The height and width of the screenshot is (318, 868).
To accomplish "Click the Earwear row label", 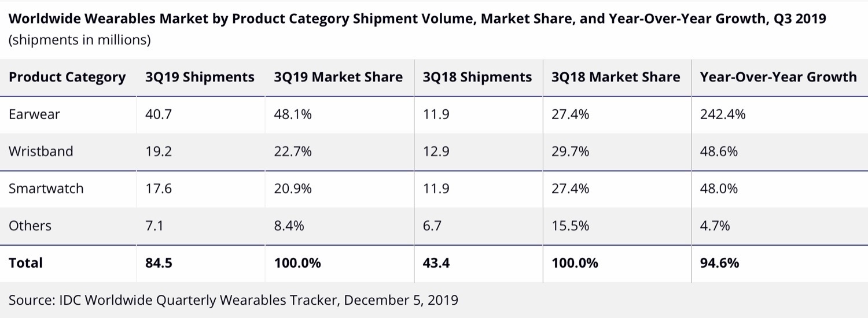I will pos(34,114).
